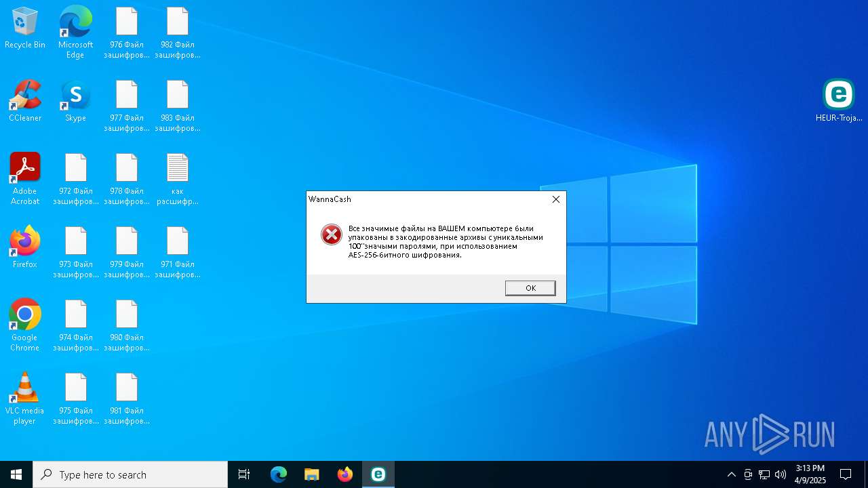Select the 979 Файл зашифров... file

click(127, 252)
